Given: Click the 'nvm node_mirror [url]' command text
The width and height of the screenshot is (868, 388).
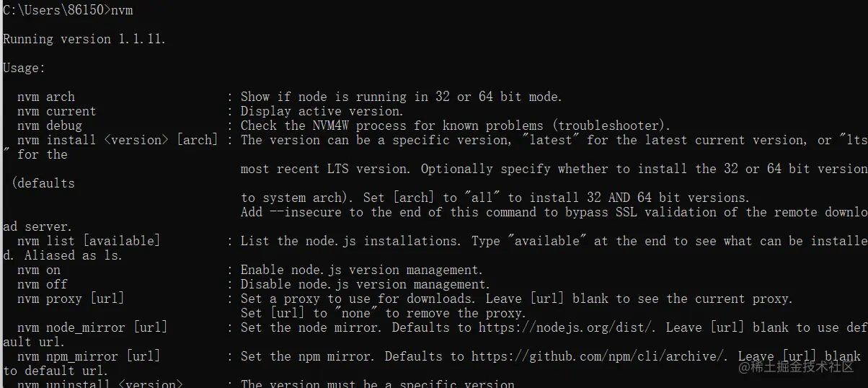Looking at the screenshot, I should (92, 327).
